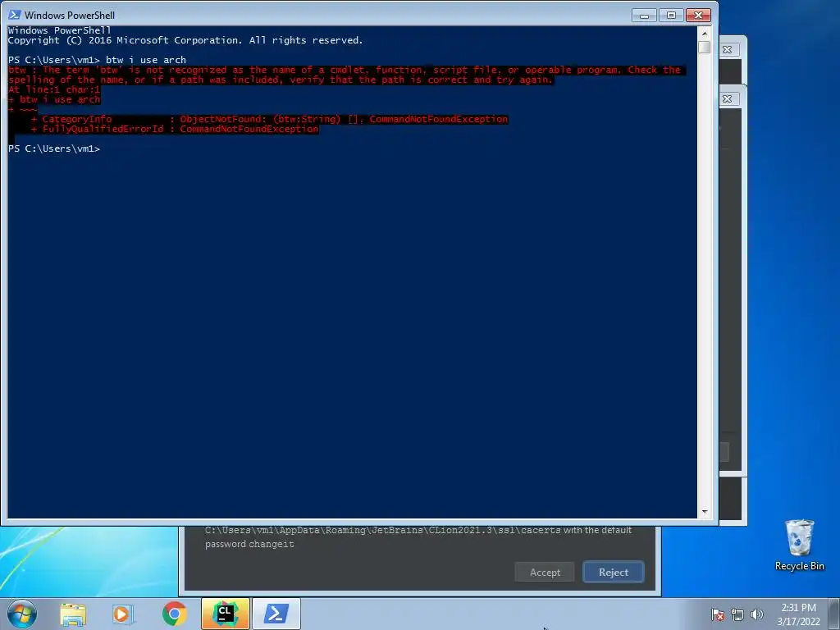Open Windows Explorer from taskbar
Viewport: 840px width, 630px height.
73,614
